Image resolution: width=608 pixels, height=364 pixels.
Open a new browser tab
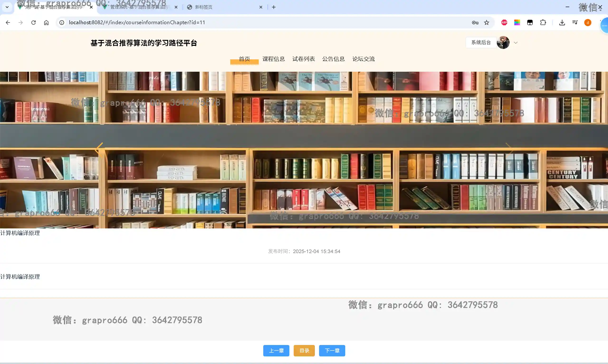pyautogui.click(x=273, y=7)
